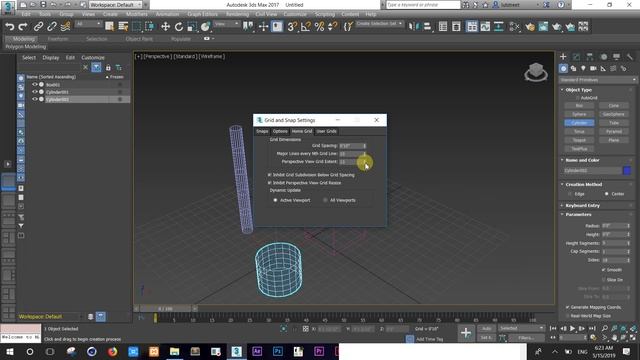Open the Modifiers menu
The image size is (640, 360).
click(137, 14)
